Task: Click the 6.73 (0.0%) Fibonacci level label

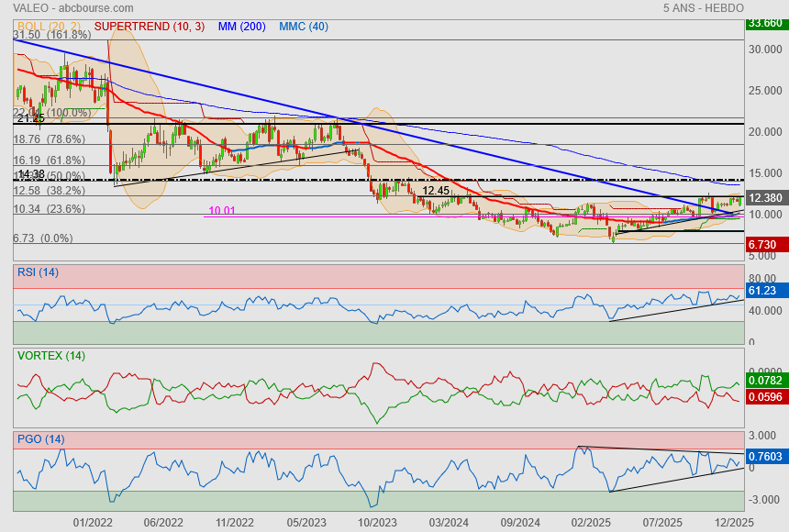Action: [x=43, y=238]
